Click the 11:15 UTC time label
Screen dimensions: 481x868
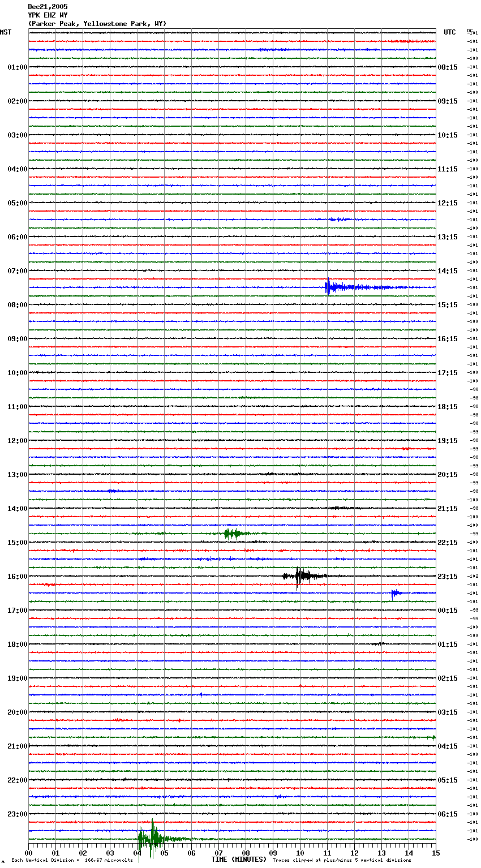448,169
